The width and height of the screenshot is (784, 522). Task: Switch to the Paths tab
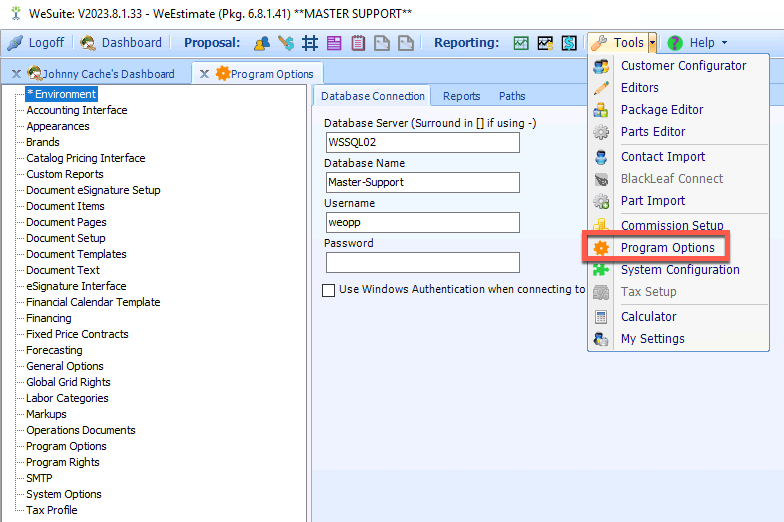click(512, 96)
